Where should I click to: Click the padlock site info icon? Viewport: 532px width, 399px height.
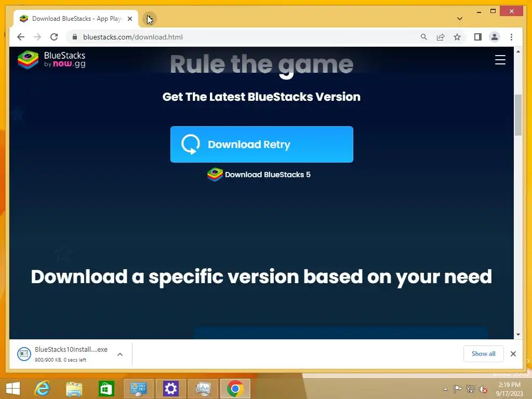tap(75, 37)
